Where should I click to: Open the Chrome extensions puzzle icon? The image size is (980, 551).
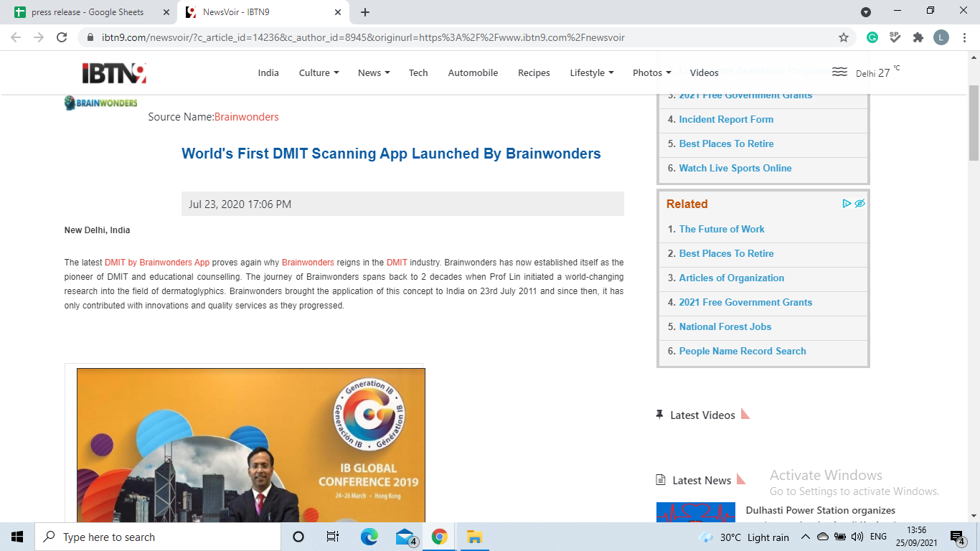pyautogui.click(x=918, y=37)
